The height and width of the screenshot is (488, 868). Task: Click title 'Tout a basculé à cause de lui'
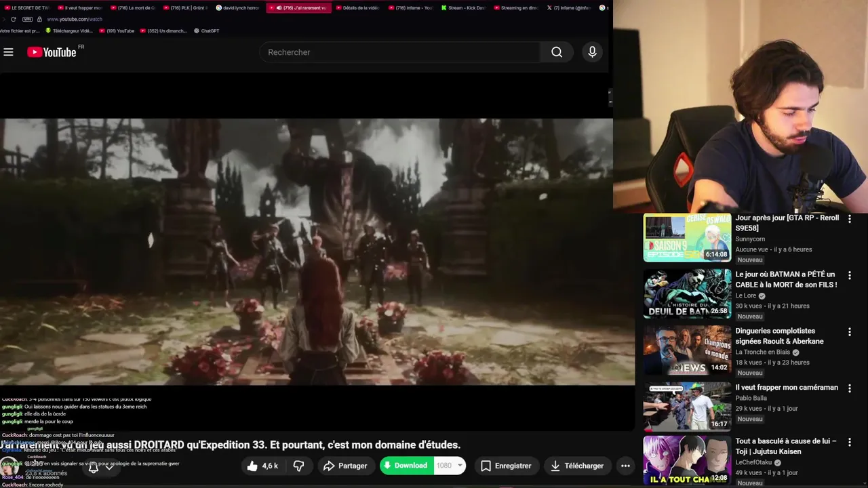[786, 446]
